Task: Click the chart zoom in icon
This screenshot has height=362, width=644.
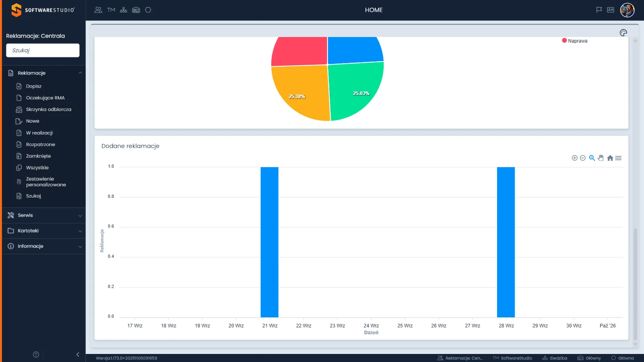Action: [x=574, y=158]
